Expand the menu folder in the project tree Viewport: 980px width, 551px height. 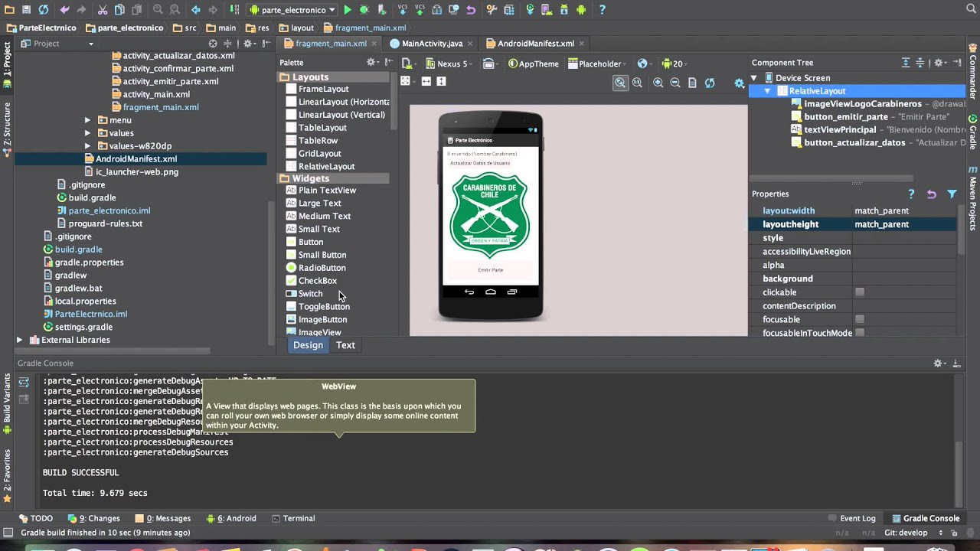click(x=87, y=120)
